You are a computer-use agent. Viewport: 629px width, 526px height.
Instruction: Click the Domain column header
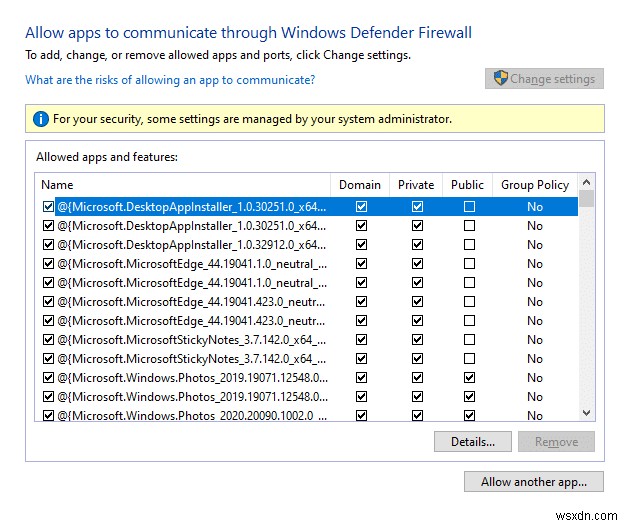tap(360, 185)
